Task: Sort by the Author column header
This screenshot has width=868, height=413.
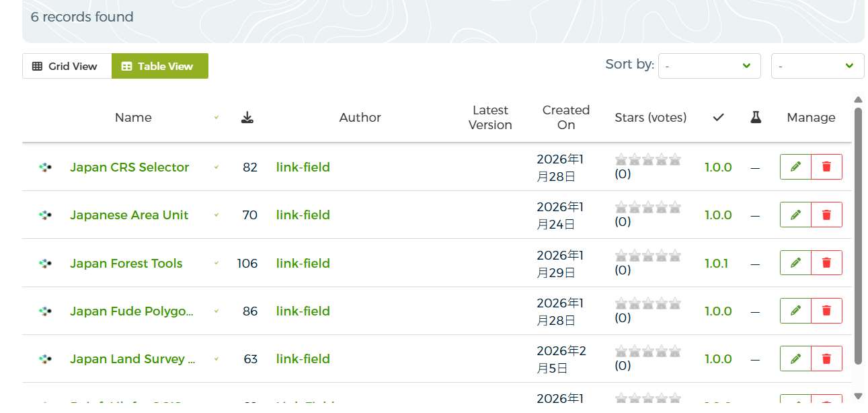Action: click(x=360, y=118)
